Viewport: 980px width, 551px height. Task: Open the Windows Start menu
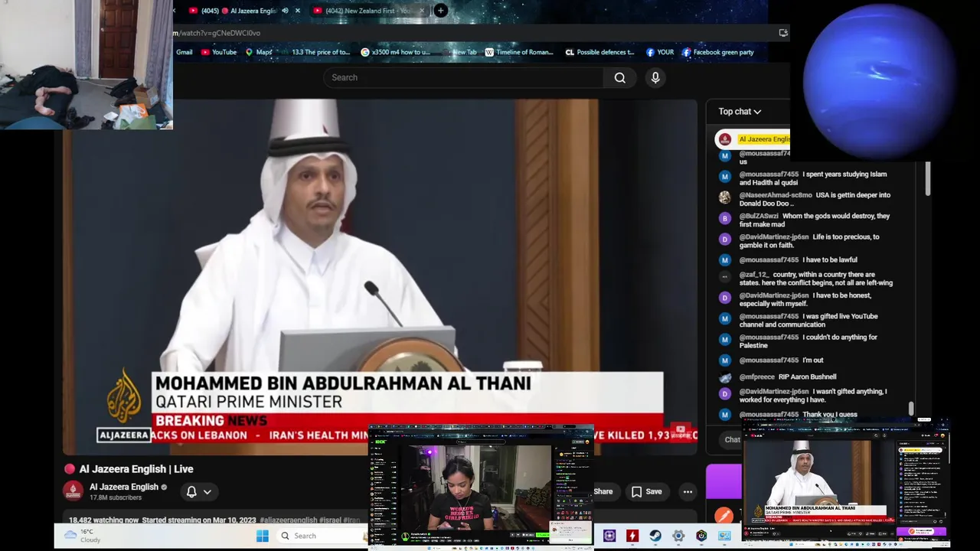point(263,536)
